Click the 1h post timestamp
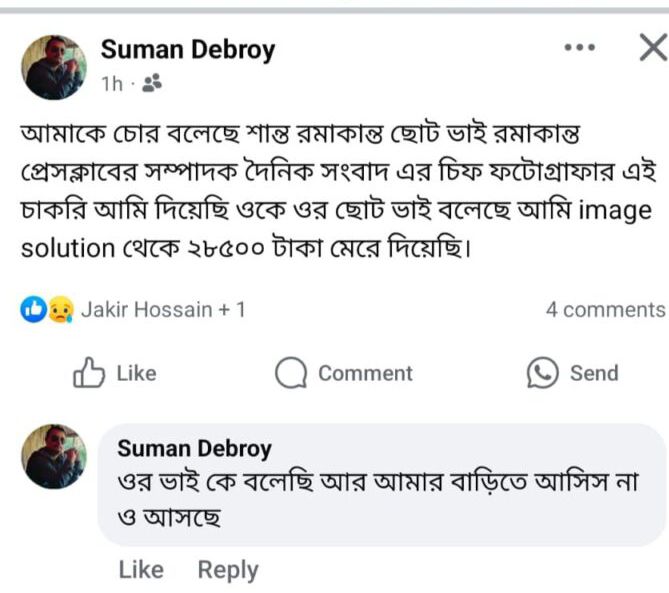Image resolution: width=669 pixels, height=593 pixels. pos(111,84)
